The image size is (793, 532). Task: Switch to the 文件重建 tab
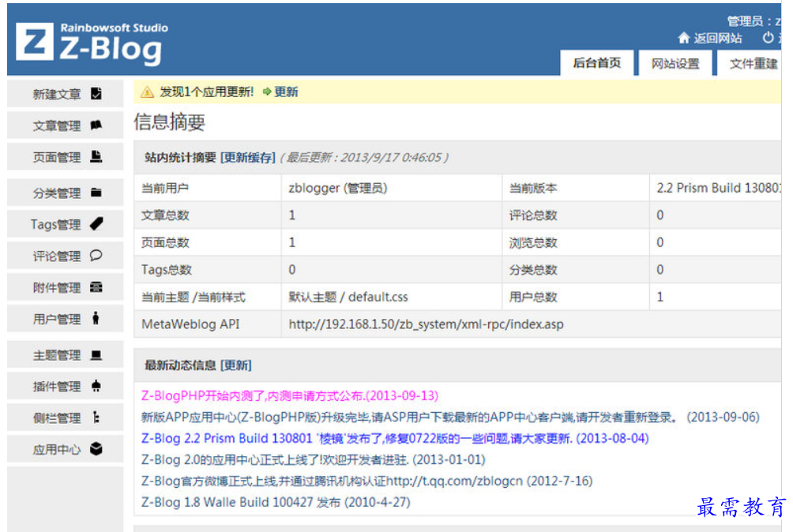(750, 63)
